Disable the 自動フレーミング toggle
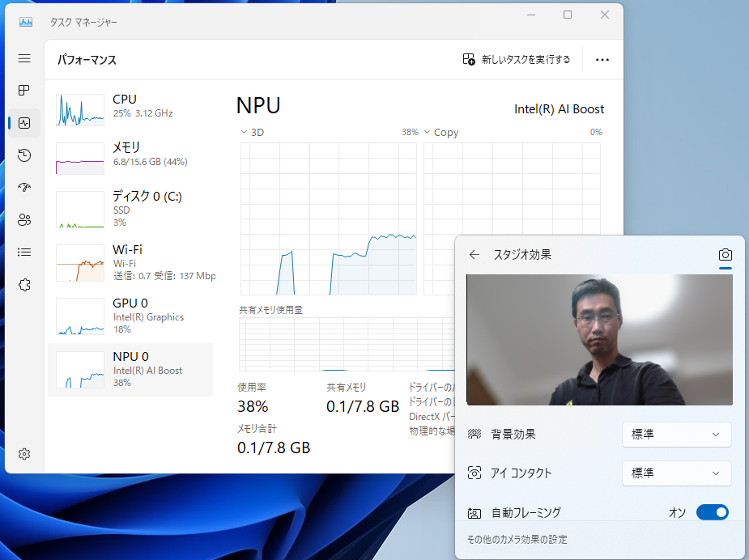749x560 pixels. (x=713, y=512)
